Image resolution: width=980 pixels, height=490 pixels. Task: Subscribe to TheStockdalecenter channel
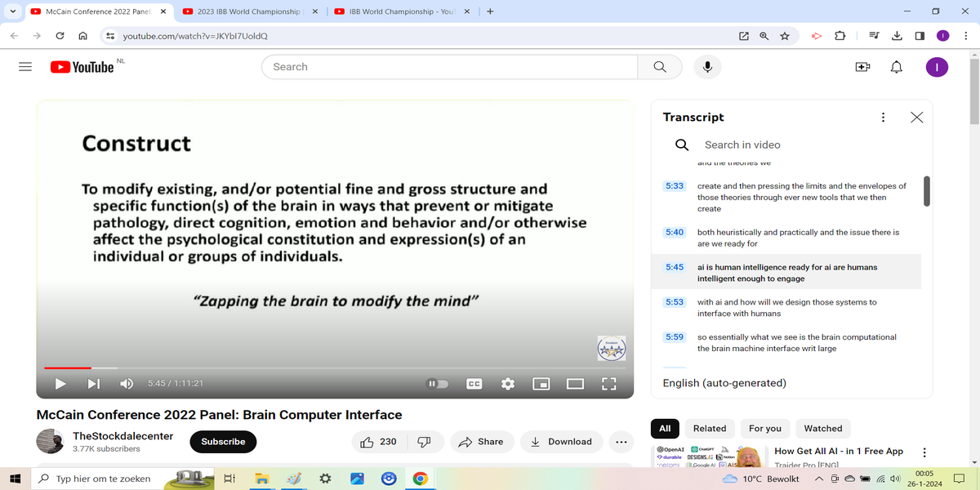[223, 442]
